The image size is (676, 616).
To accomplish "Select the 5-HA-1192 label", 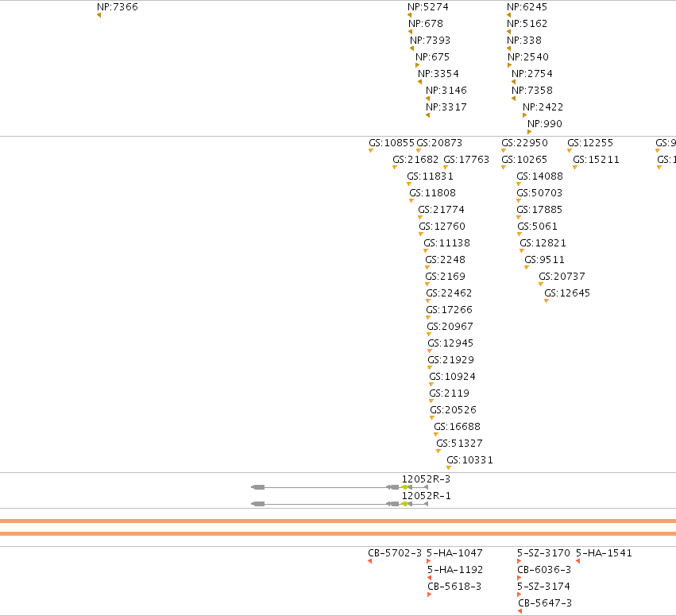I will tap(455, 570).
